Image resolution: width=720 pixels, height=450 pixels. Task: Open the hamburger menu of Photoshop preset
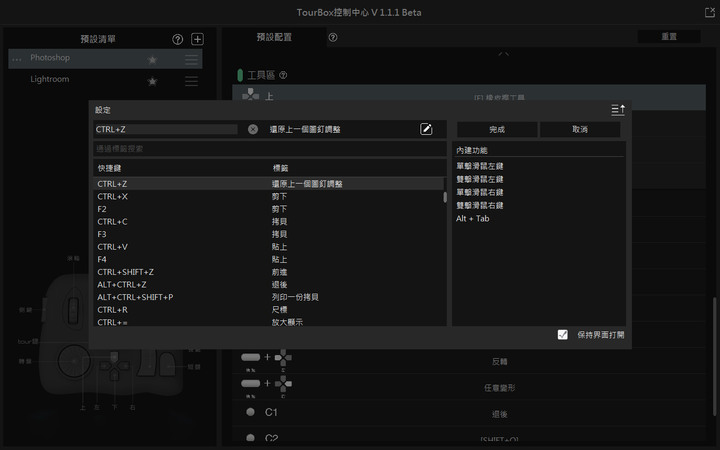191,60
